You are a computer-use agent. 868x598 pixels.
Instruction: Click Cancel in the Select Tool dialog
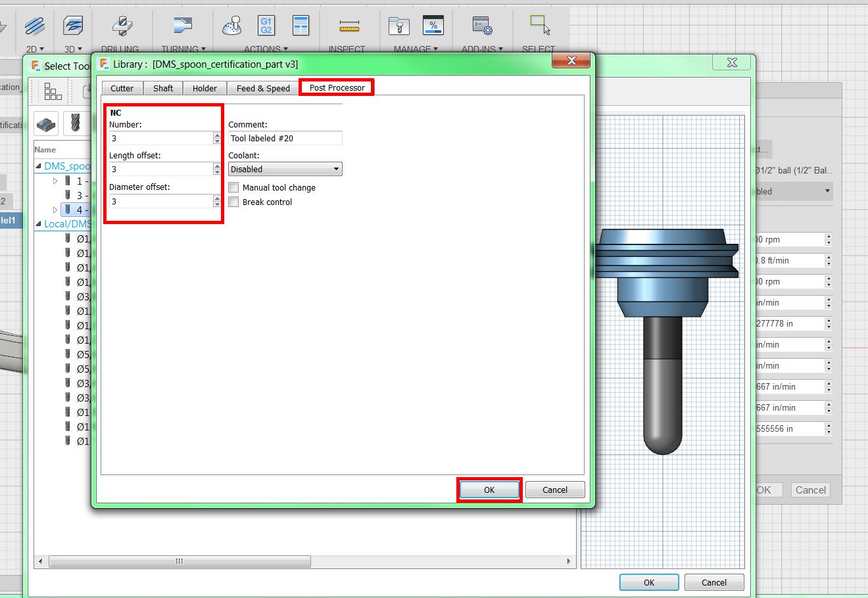click(714, 582)
